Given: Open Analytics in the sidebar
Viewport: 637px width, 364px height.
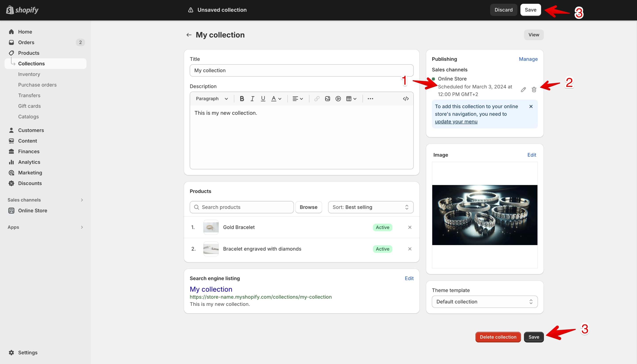Looking at the screenshot, I should point(46,162).
